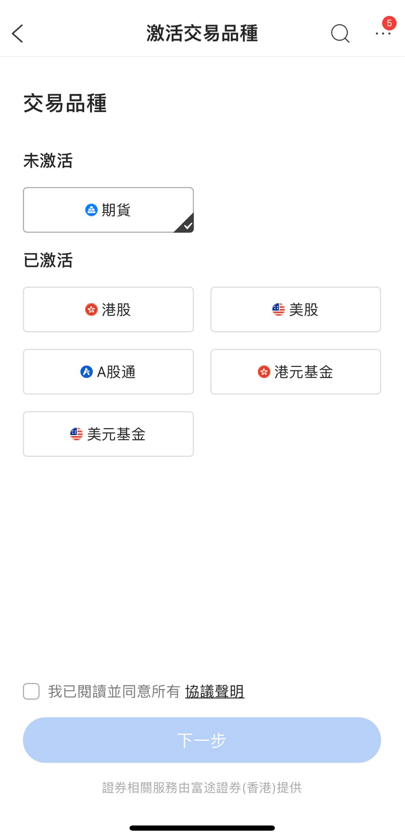Click the blue futures icon next to 期貨

91,210
